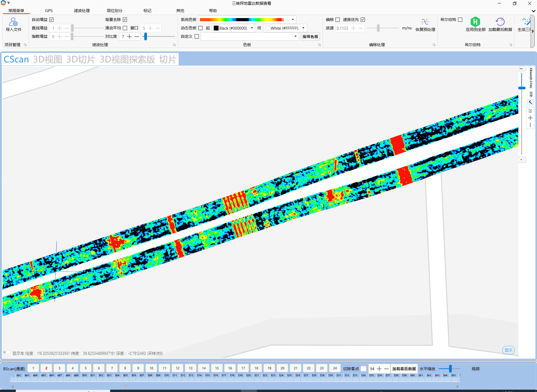The width and height of the screenshot is (537, 392).
Task: Click the 加载最后数据 reload icon in ribbon
Action: (x=500, y=22)
